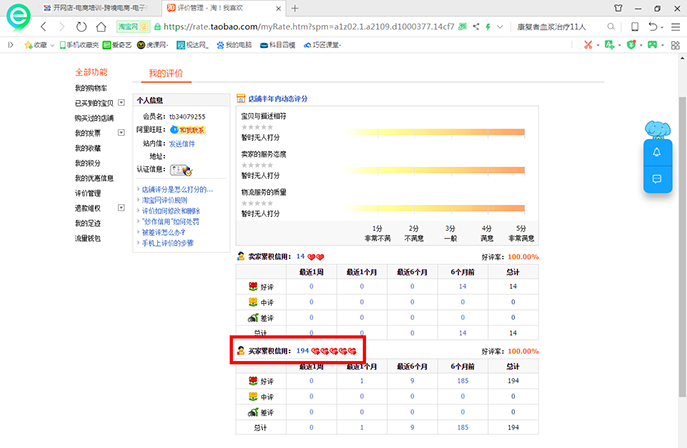This screenshot has height=448, width=687.
Task: Click the bell notification floating button
Action: click(x=656, y=152)
